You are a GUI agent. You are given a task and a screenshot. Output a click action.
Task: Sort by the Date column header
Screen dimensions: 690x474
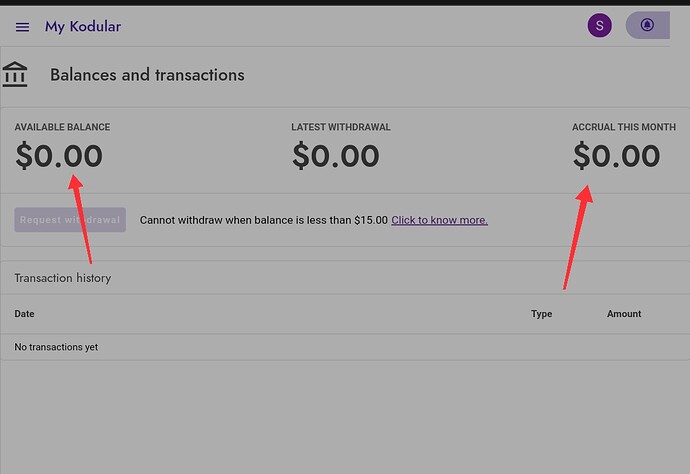coord(25,314)
